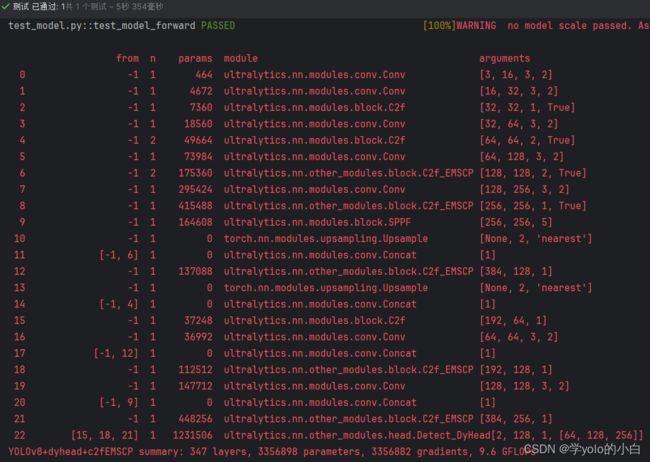Click test_model.py::test_model_forward text

click(x=102, y=25)
